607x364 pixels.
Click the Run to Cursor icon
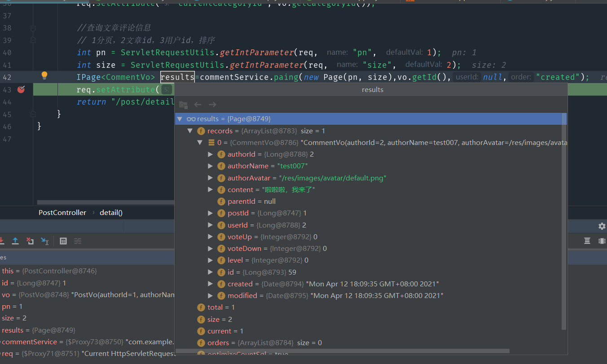pyautogui.click(x=45, y=241)
